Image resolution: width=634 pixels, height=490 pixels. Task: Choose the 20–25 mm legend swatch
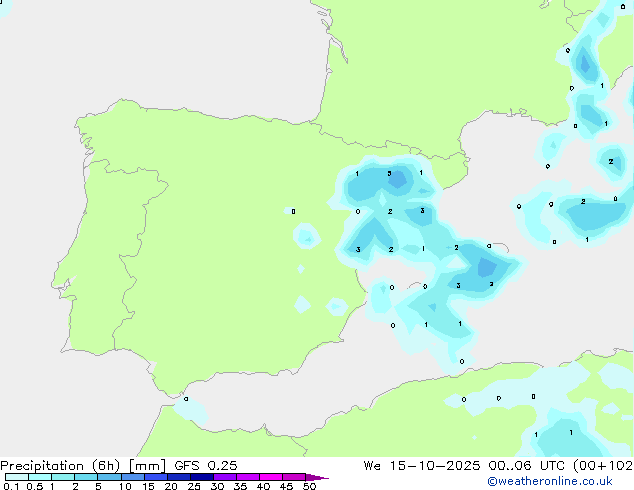pos(179,477)
